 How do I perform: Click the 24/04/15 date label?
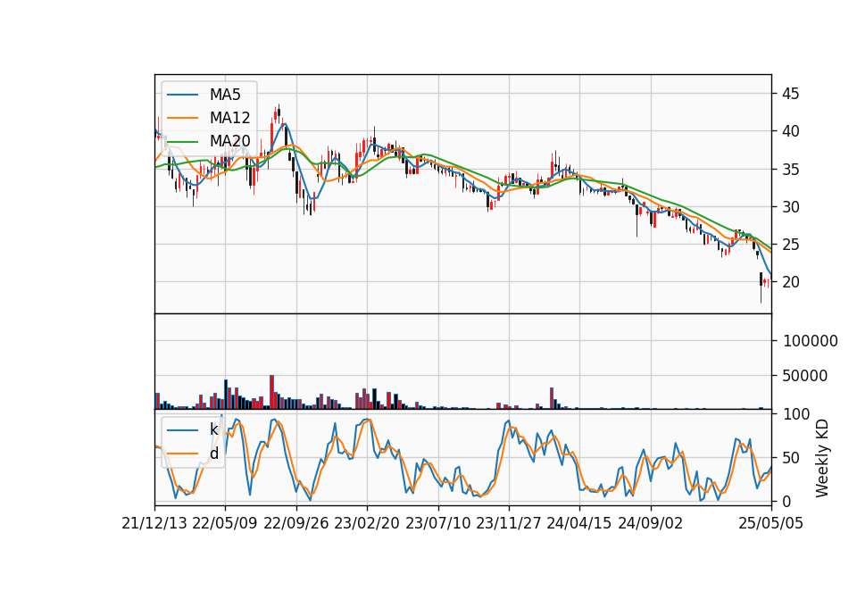[x=579, y=524]
